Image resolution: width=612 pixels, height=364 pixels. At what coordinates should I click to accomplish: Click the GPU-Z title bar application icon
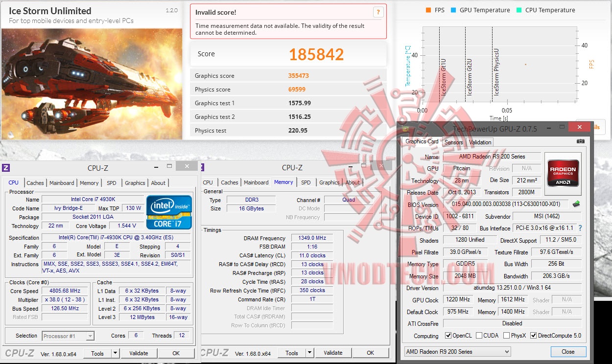(x=405, y=128)
